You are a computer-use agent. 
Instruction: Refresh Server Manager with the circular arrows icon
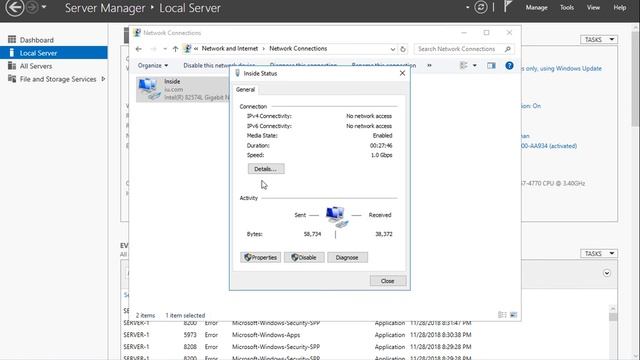tap(481, 7)
